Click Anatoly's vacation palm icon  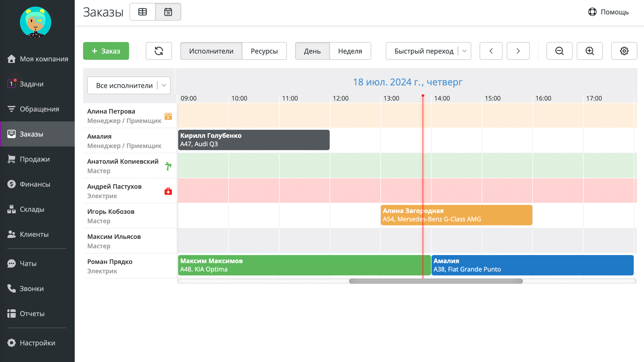click(x=168, y=166)
